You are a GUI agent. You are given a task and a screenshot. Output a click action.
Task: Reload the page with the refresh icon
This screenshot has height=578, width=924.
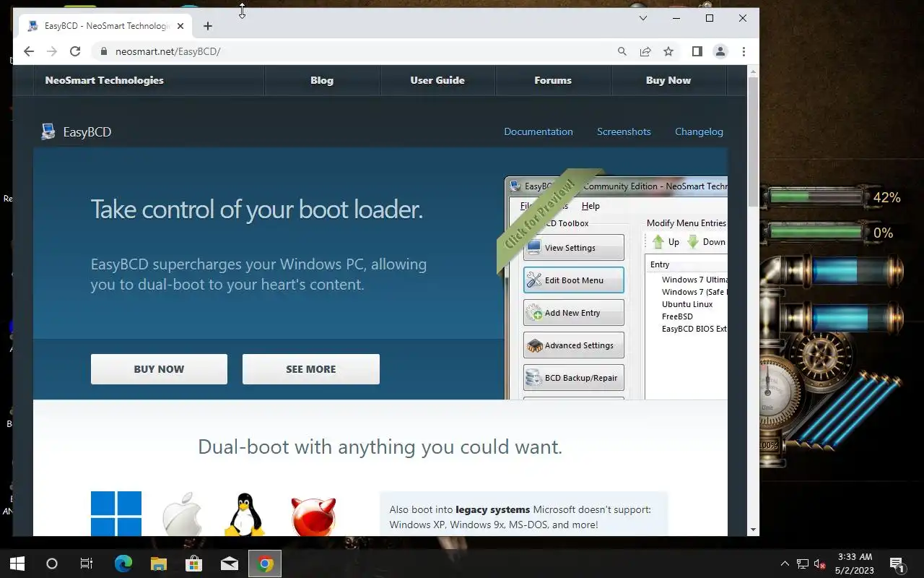tap(75, 51)
